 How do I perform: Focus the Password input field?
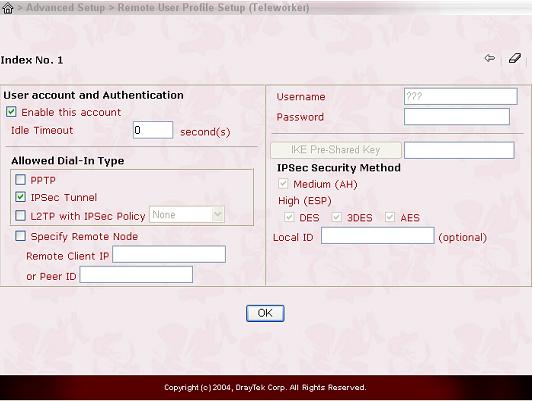coord(457,117)
